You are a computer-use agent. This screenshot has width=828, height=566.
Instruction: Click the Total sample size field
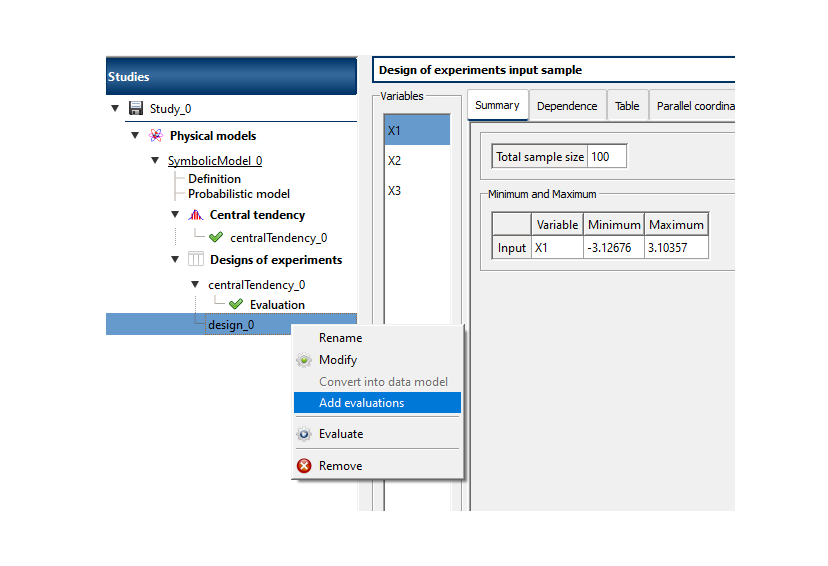[606, 157]
